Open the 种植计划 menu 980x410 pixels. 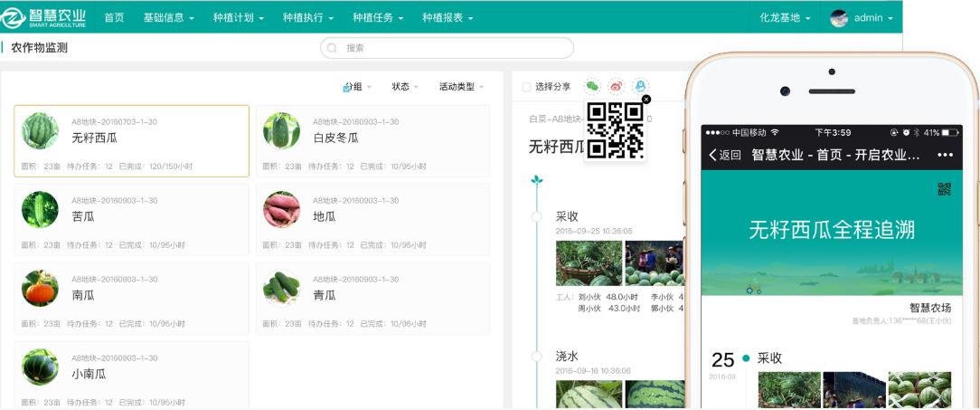240,18
